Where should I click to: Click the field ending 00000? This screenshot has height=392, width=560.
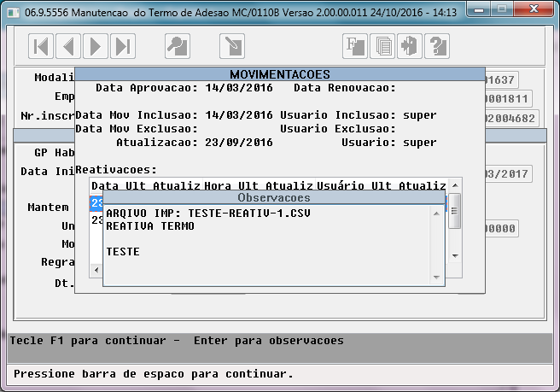(501, 229)
